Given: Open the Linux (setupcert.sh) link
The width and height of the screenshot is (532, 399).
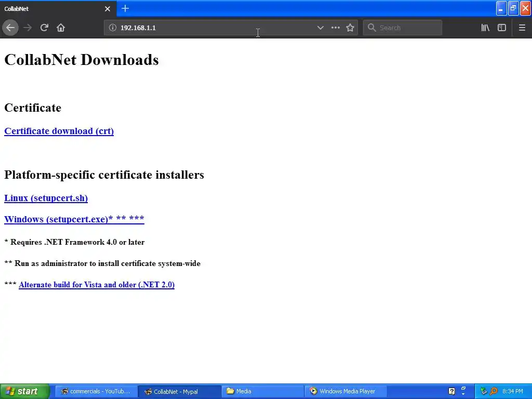Looking at the screenshot, I should point(46,198).
